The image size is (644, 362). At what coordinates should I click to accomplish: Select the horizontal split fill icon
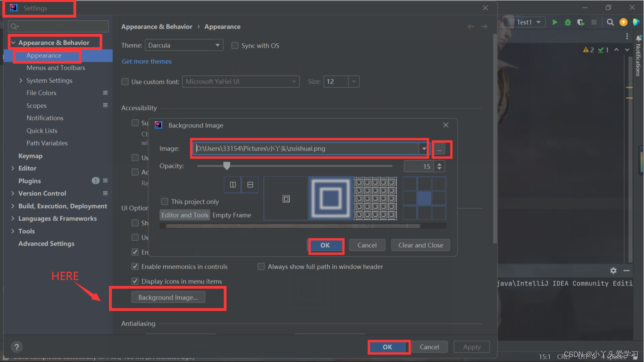[250, 184]
